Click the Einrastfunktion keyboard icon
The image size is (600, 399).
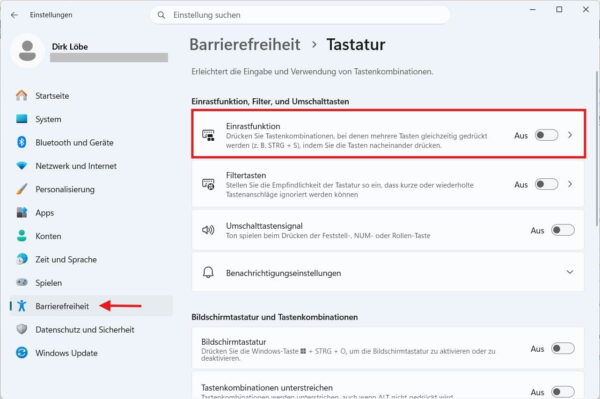pyautogui.click(x=208, y=135)
